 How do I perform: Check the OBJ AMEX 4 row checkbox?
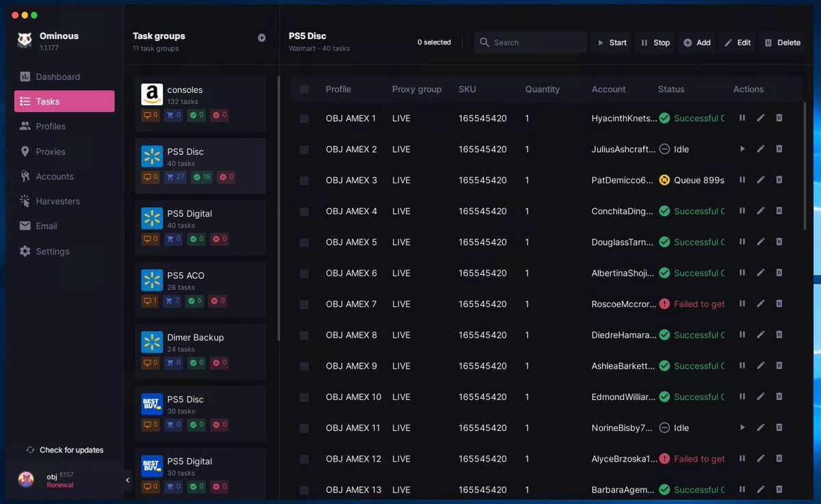click(x=304, y=211)
